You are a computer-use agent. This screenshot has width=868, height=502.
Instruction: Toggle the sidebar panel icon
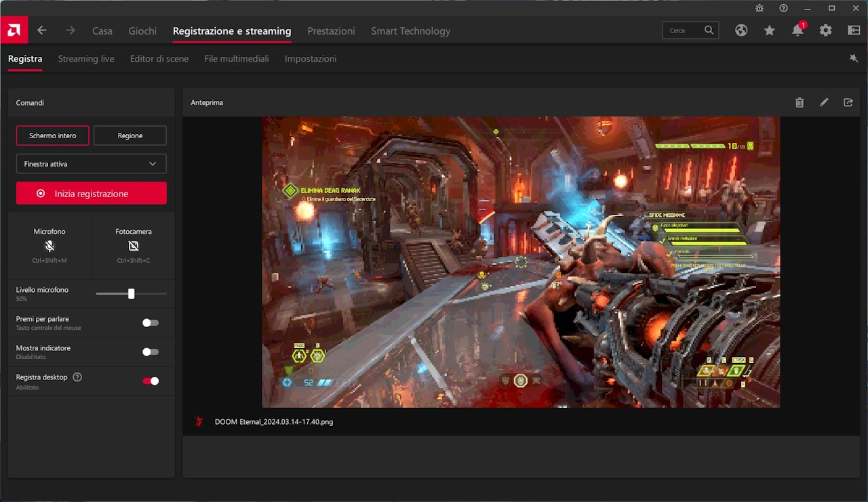(854, 30)
